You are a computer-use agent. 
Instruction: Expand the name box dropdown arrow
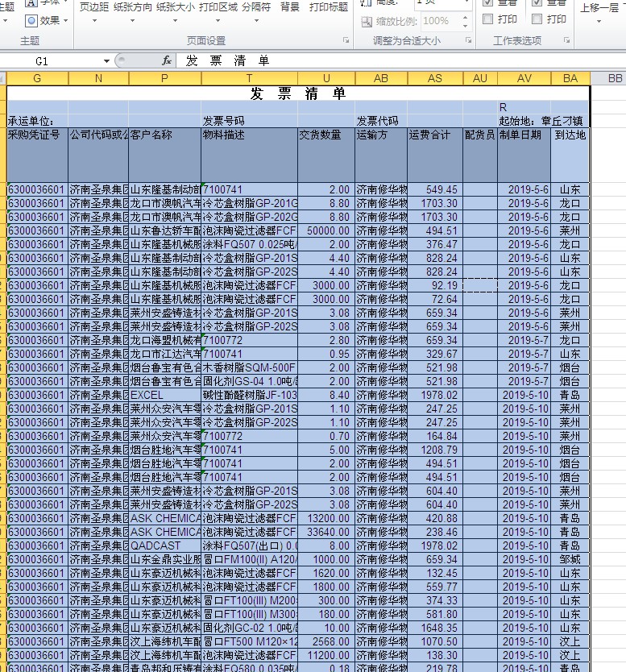(x=106, y=61)
